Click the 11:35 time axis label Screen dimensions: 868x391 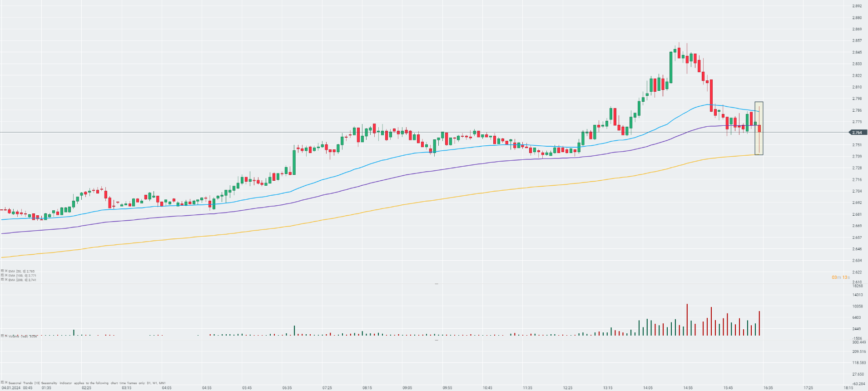click(527, 388)
